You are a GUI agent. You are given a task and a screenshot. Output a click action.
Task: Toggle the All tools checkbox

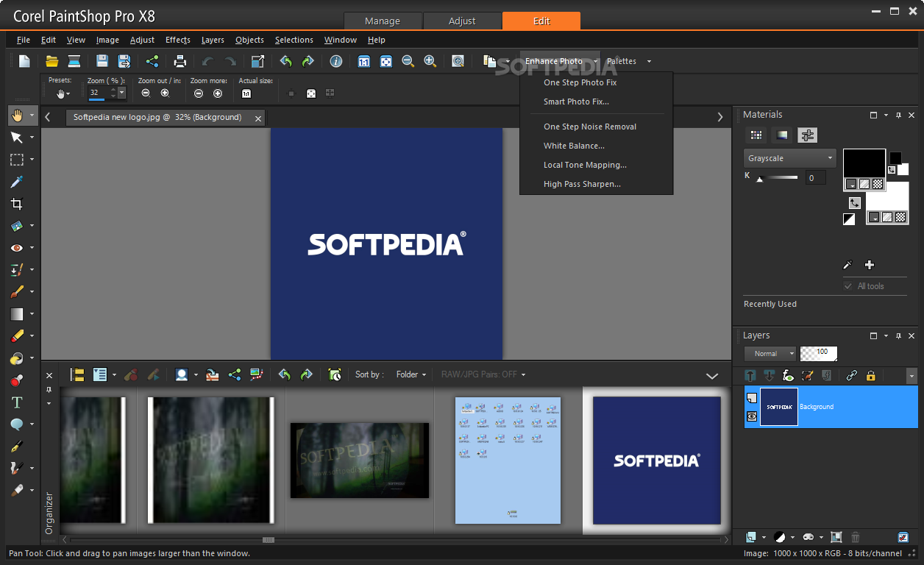coord(848,286)
